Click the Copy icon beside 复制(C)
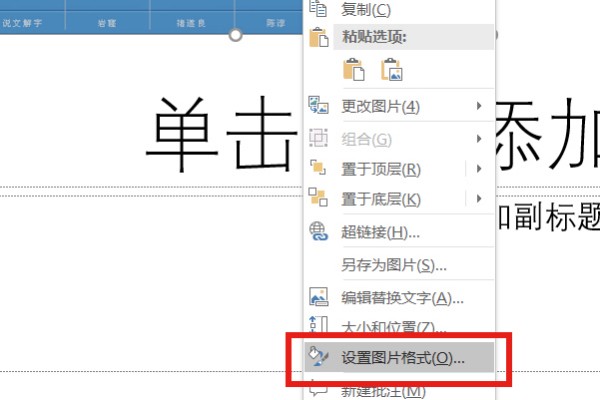The width and height of the screenshot is (600, 400). click(x=318, y=8)
